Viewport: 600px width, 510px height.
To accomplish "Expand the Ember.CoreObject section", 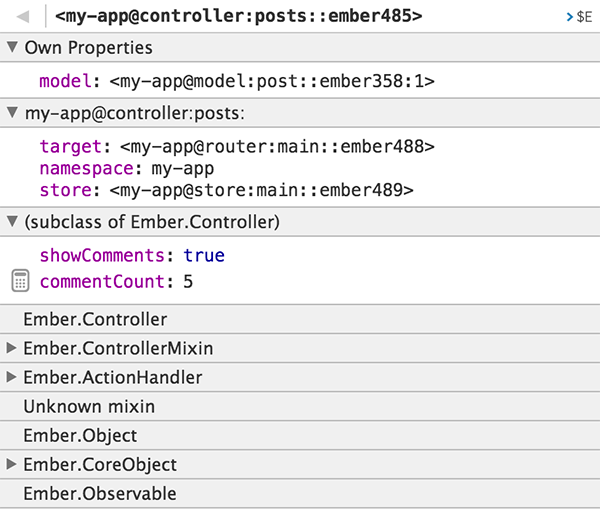I will (11, 465).
